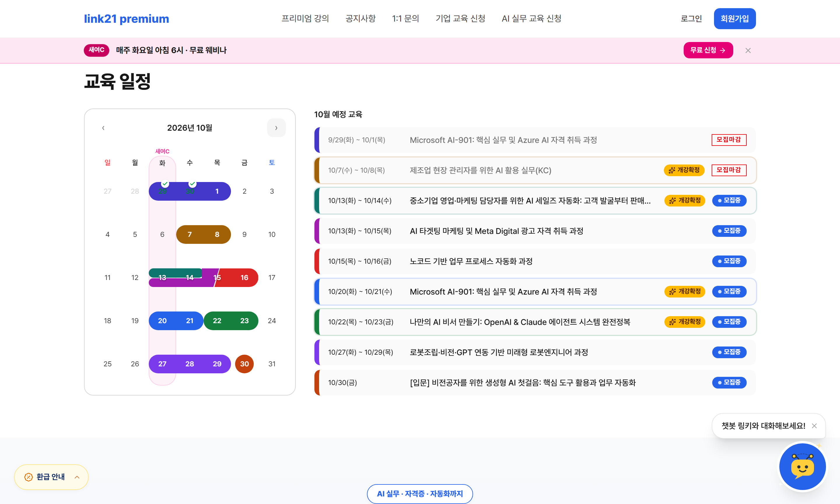Select October 1 on the calendar
840x504 pixels.
click(217, 191)
